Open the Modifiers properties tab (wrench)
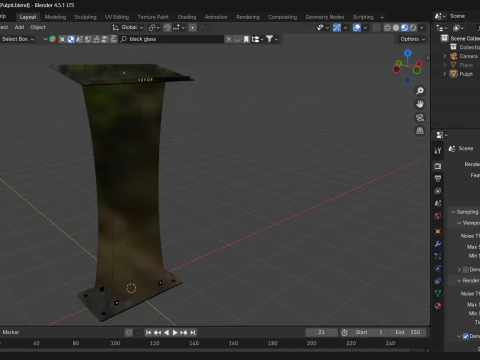Viewport: 480px width, 360px height. pyautogui.click(x=438, y=244)
